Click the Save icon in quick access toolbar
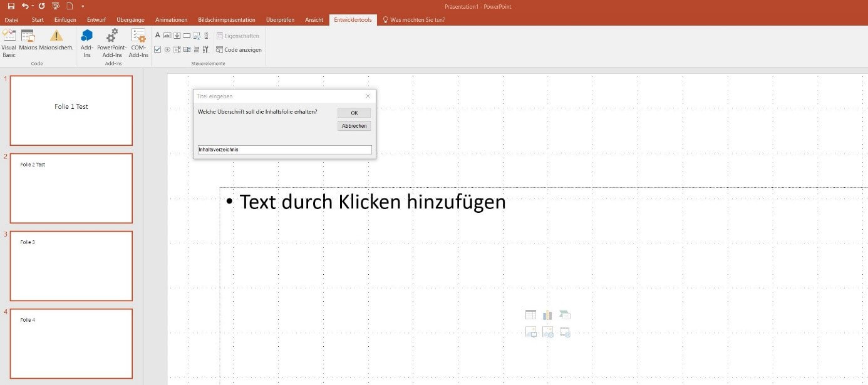 pyautogui.click(x=11, y=6)
